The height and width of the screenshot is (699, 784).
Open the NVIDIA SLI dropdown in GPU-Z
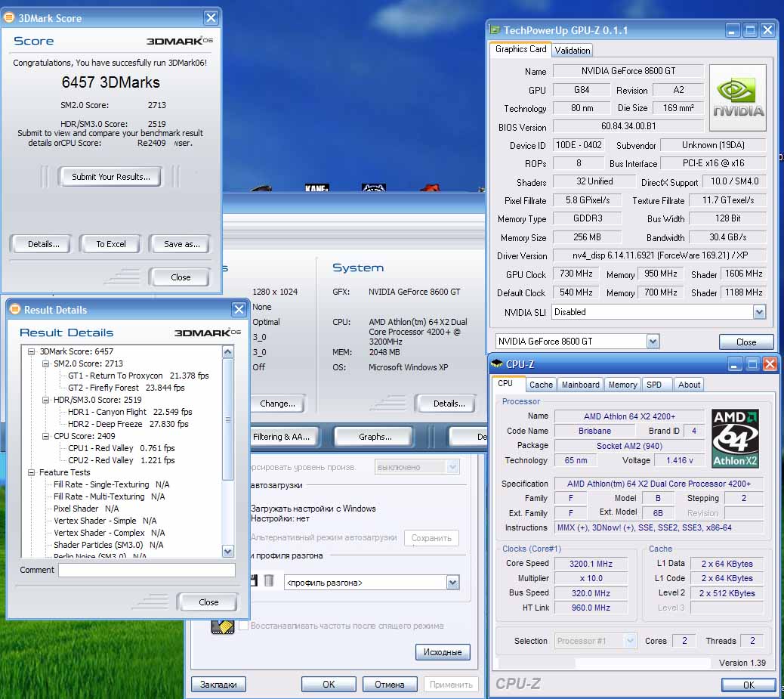pos(759,312)
